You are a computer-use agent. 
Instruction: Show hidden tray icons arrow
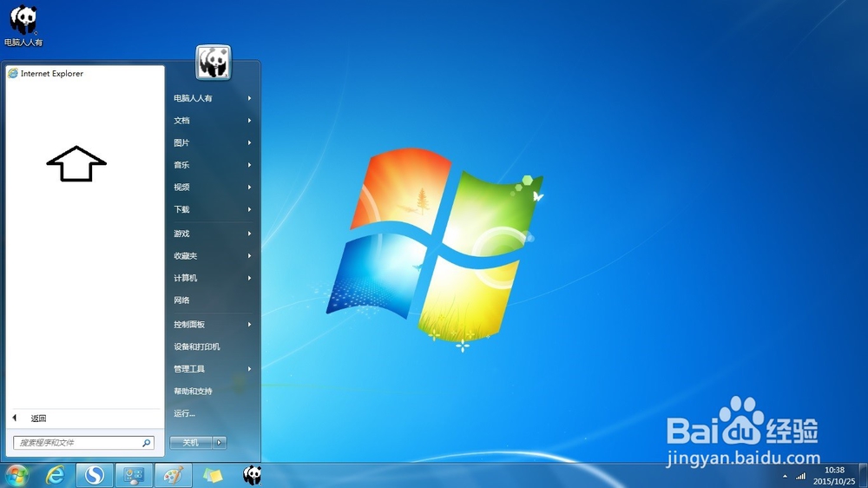click(785, 477)
